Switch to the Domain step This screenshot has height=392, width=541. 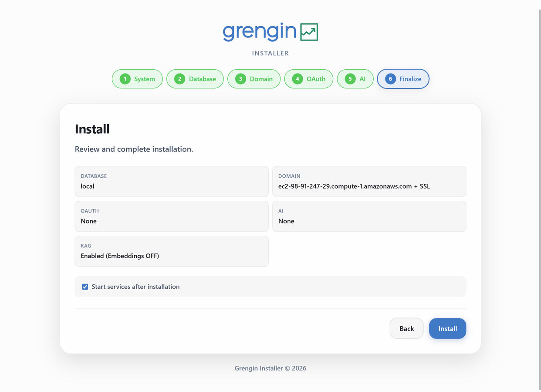[254, 79]
